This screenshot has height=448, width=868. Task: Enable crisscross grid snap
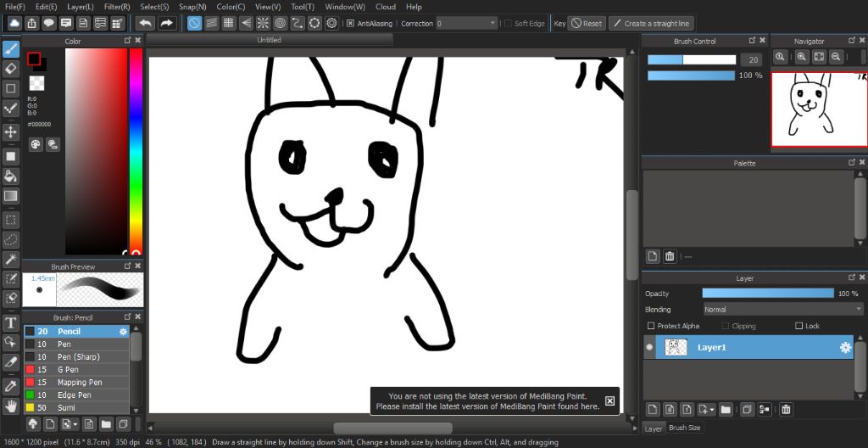click(229, 23)
